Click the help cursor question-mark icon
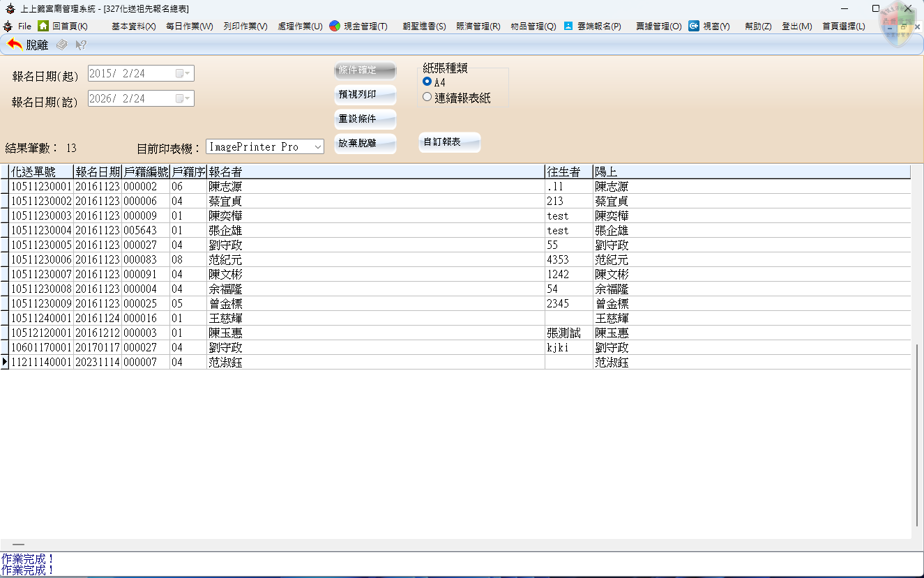This screenshot has width=924, height=578. point(81,45)
